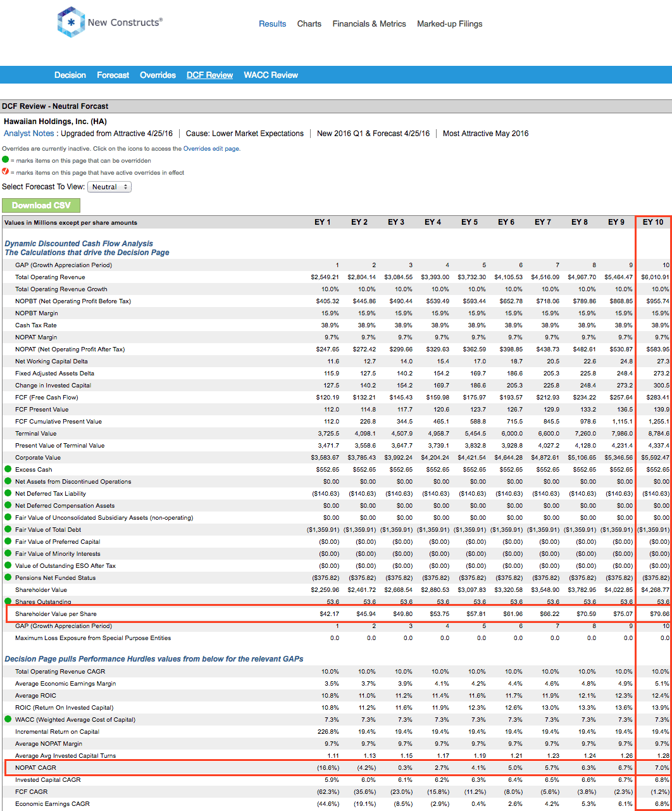Select the $583.95 NOPAT value
The width and height of the screenshot is (672, 811).
[658, 349]
